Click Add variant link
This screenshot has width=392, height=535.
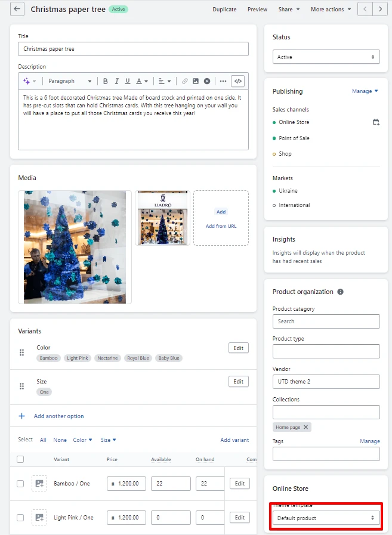(234, 440)
